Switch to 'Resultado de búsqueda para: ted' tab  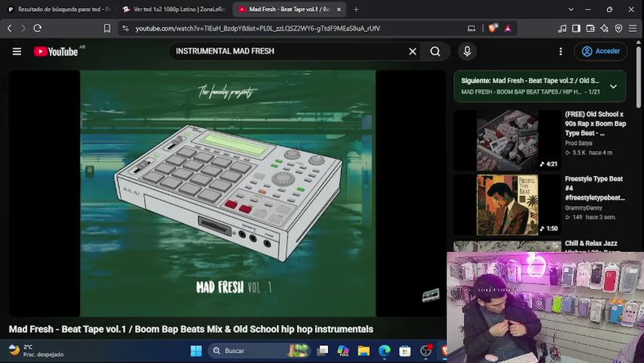[x=59, y=9]
